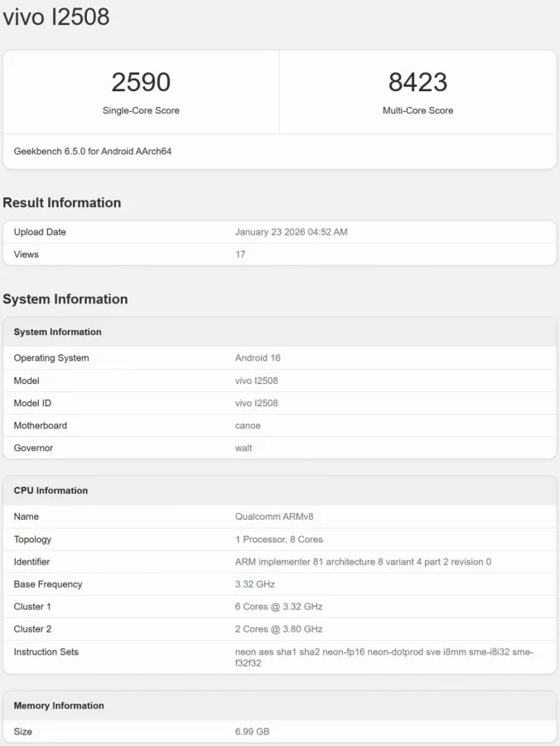Select the 8423 multi-core score value
The image size is (560, 746).
tap(418, 82)
